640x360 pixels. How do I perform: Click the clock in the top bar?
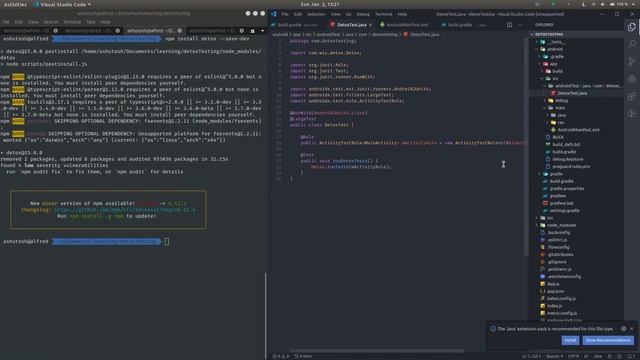pos(320,4)
